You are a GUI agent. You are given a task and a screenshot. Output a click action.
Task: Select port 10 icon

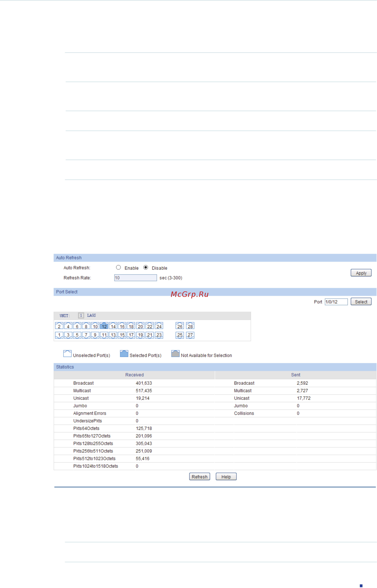[x=95, y=326]
